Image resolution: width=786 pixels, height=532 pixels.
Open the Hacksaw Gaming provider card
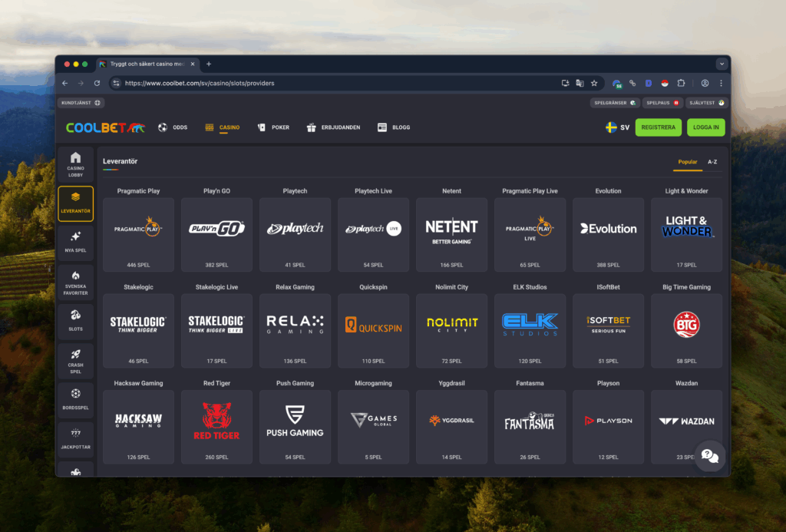tap(138, 427)
